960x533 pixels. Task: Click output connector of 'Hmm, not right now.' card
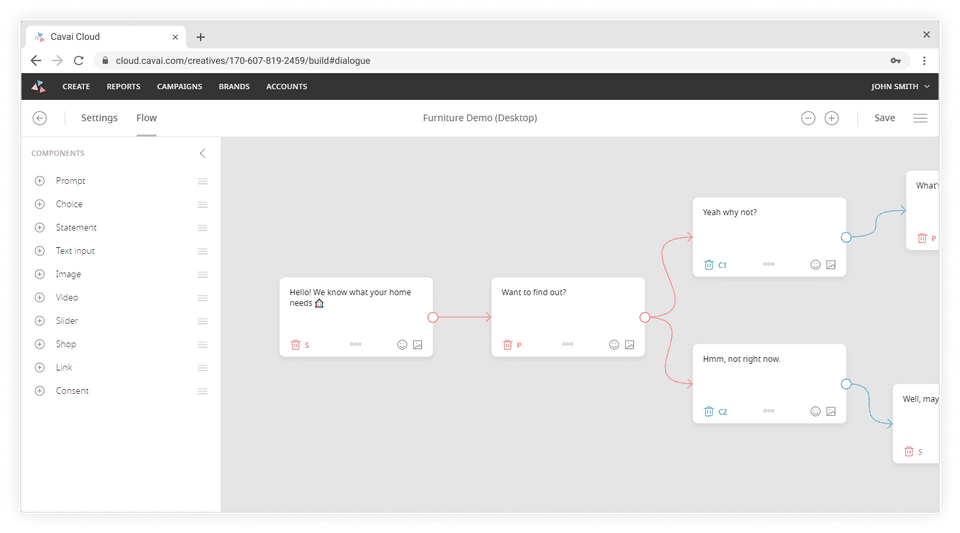click(846, 384)
